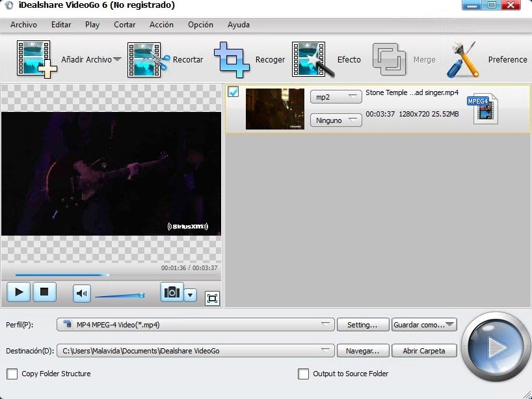Image resolution: width=532 pixels, height=399 pixels.
Task: Click the 00:03:37 duration text in file row
Action: pos(380,114)
